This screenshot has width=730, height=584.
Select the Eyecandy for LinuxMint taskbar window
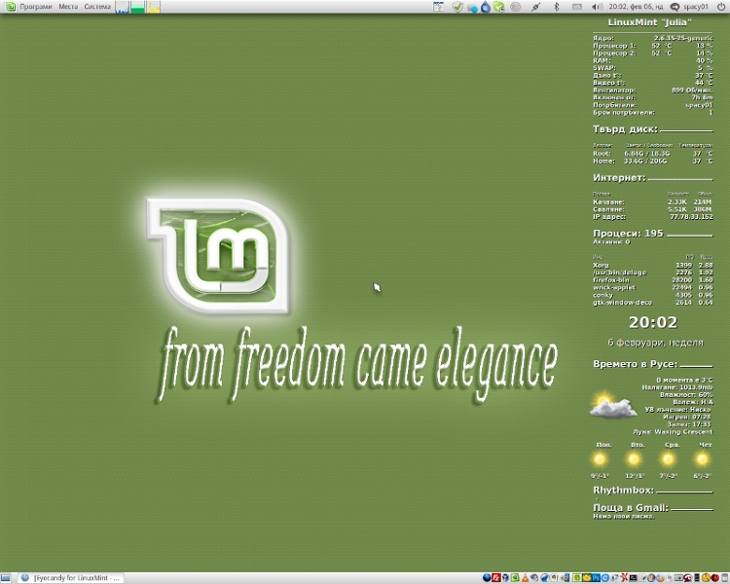(71, 578)
